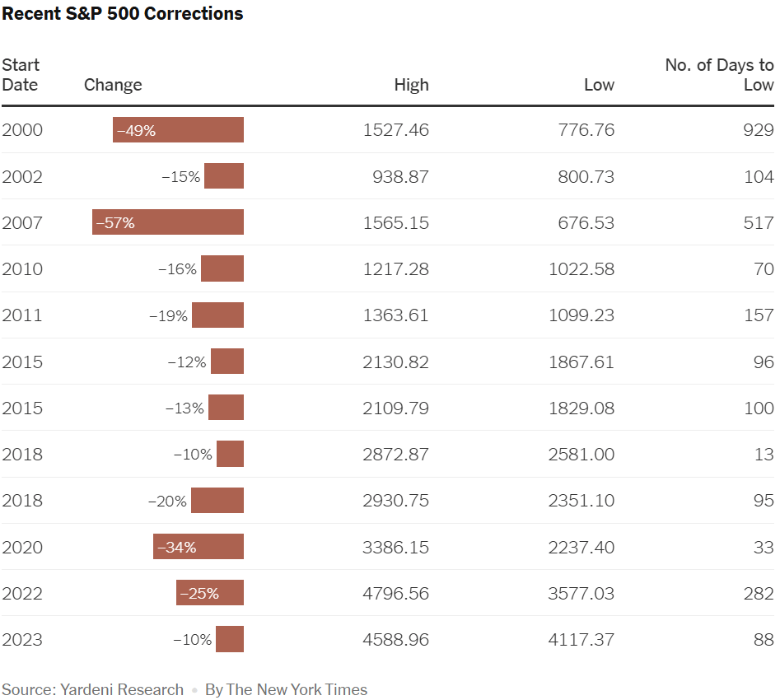This screenshot has width=780, height=700.
Task: Click the By The New York Times credit
Action: (x=286, y=689)
